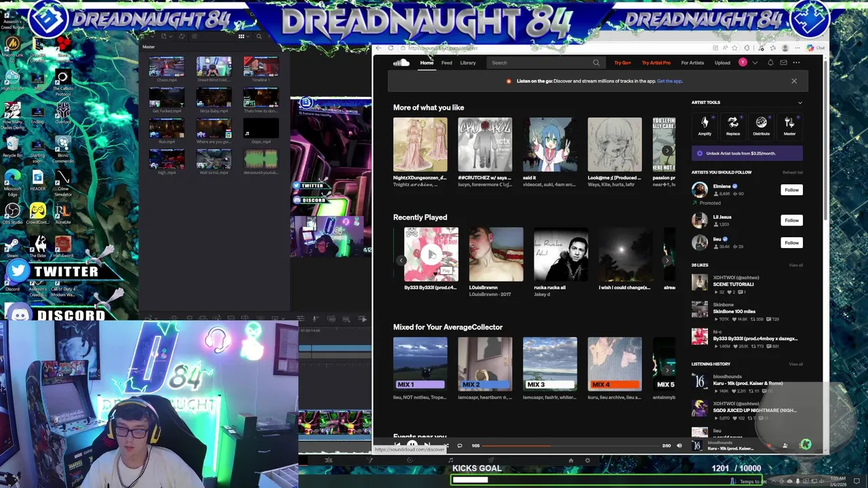Reload the SoundCloud page in browser
This screenshot has height=488, width=868.
point(391,48)
